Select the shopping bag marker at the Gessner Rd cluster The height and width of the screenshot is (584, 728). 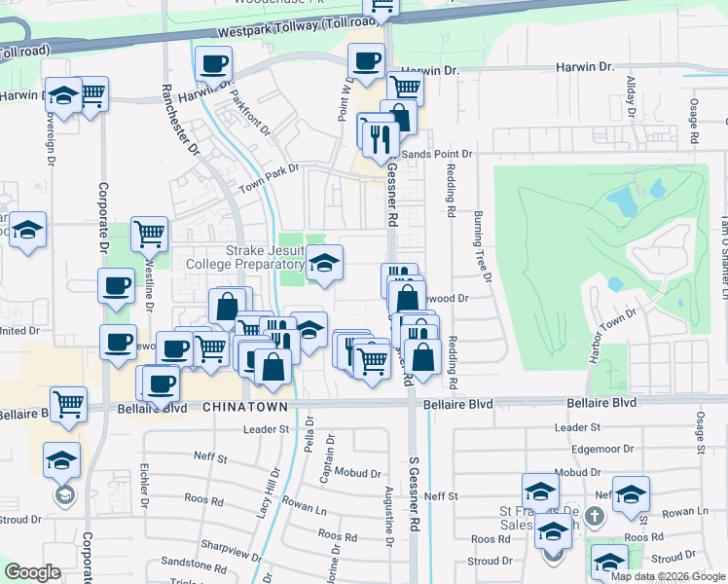[407, 300]
